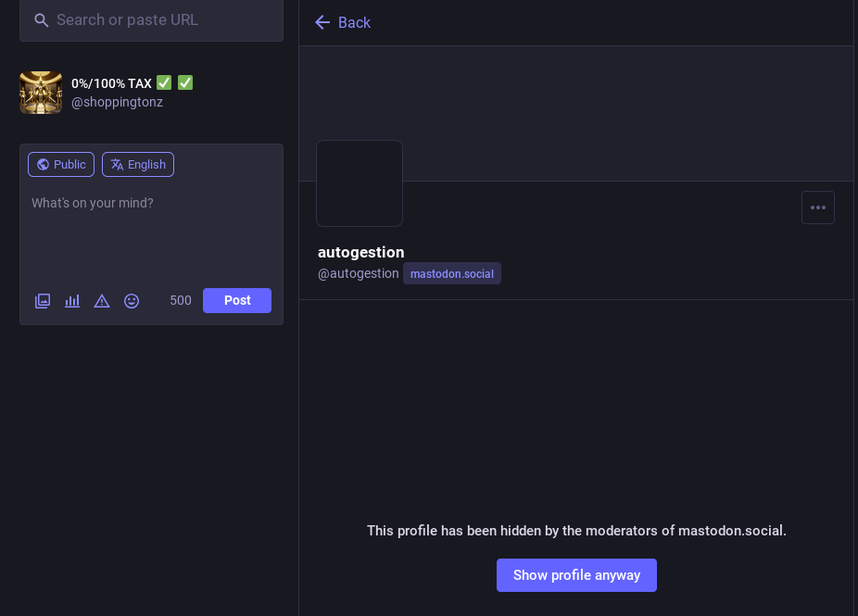858x616 pixels.
Task: Click the @shoppingtonz handle
Action: (117, 103)
